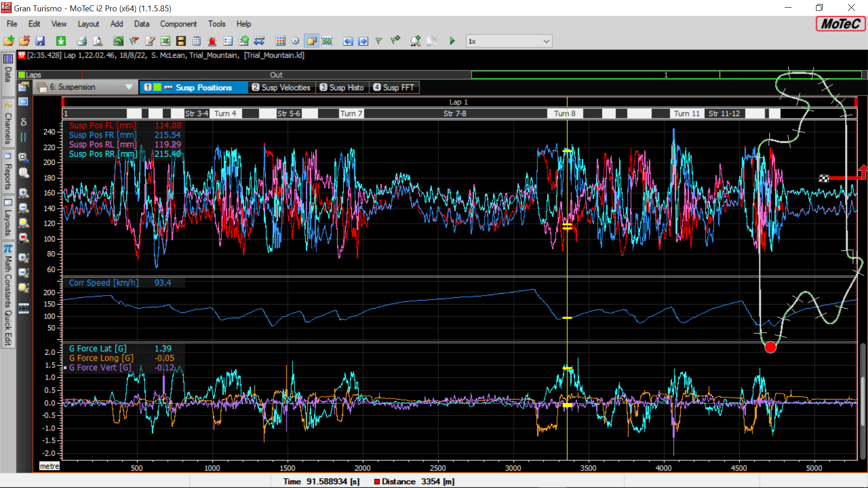
Task: Open the playback speed 1x dropdown
Action: [546, 41]
